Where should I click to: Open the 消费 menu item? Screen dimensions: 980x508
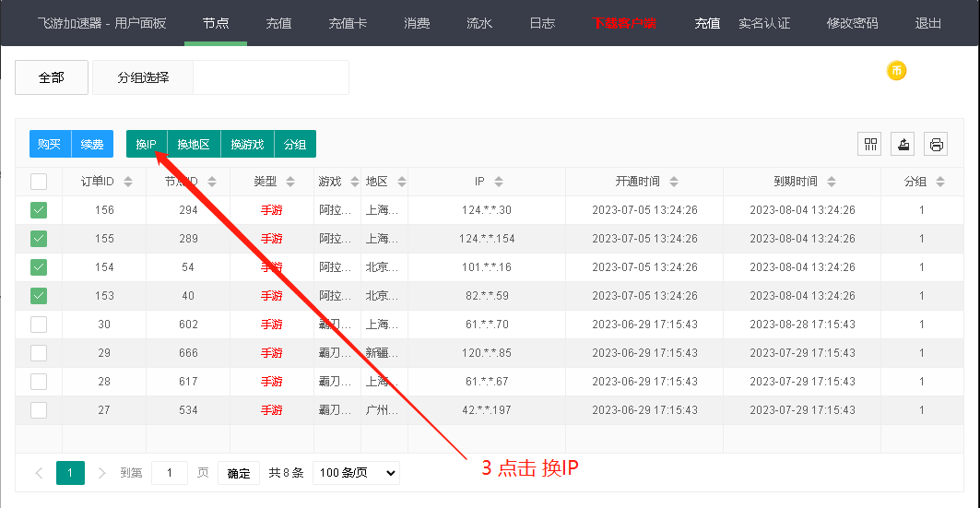[x=417, y=23]
